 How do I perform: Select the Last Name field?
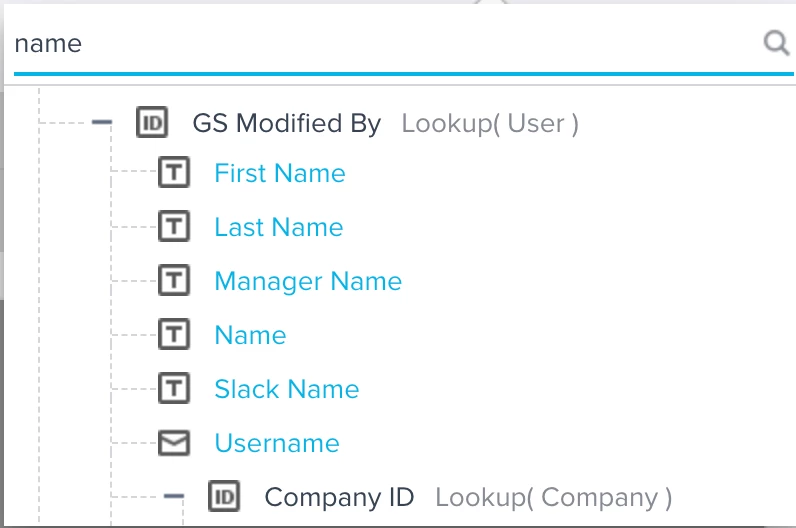pyautogui.click(x=279, y=227)
